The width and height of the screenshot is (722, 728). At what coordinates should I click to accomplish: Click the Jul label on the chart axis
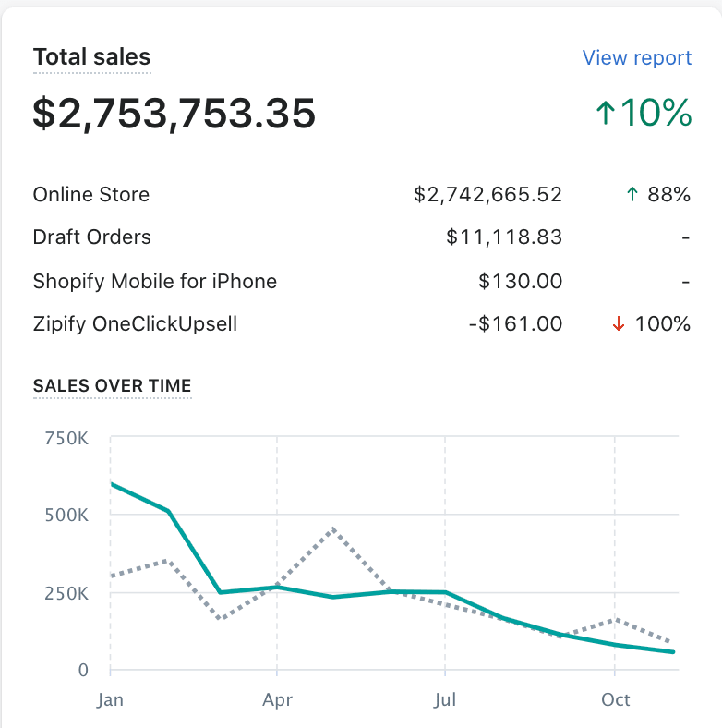(x=445, y=699)
